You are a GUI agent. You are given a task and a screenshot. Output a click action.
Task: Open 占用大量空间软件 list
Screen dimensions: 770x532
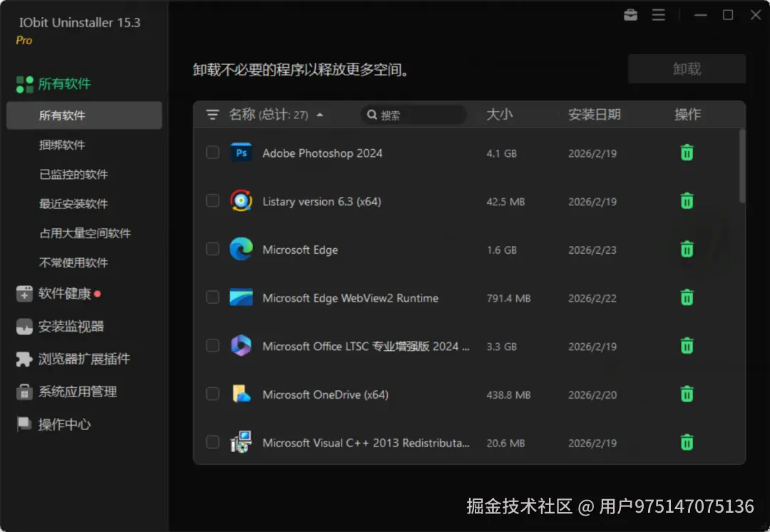(x=85, y=233)
